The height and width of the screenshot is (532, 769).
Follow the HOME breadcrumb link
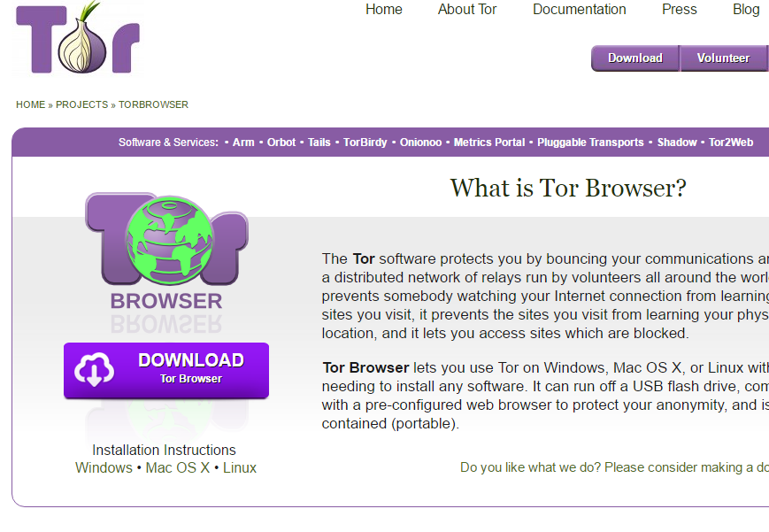pyautogui.click(x=30, y=104)
